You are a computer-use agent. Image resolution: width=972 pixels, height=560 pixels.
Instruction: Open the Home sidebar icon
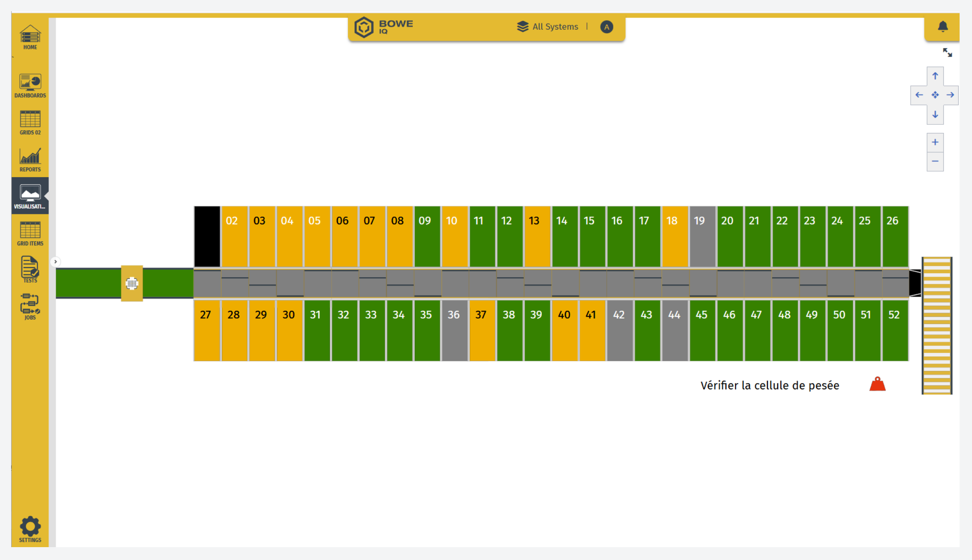(30, 37)
